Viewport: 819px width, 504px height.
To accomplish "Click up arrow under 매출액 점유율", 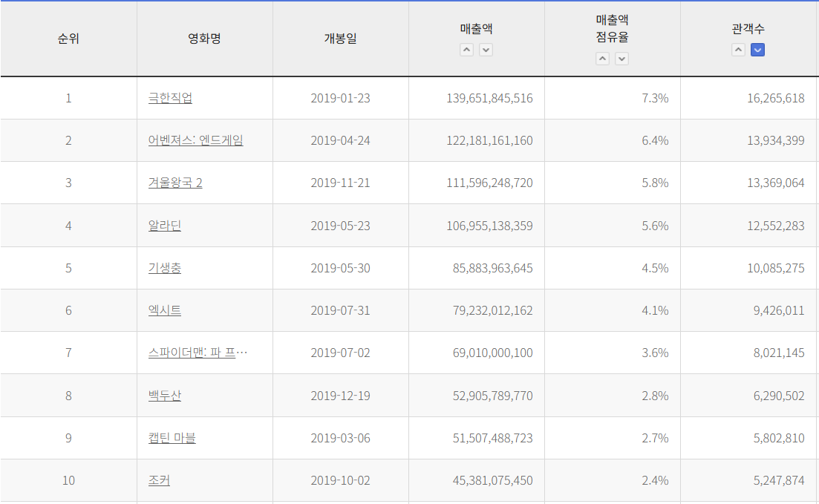I will (602, 59).
